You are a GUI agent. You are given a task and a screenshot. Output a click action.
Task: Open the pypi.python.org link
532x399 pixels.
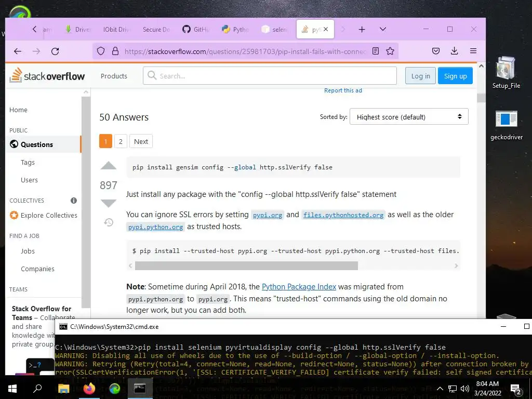(155, 227)
